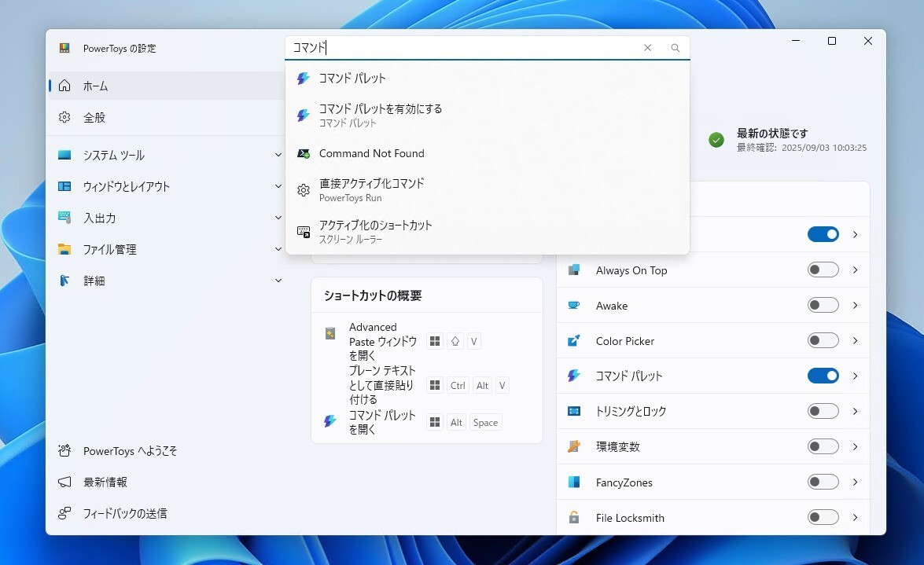Clear the search box with the X icon
The height and width of the screenshot is (565, 924).
[x=648, y=48]
